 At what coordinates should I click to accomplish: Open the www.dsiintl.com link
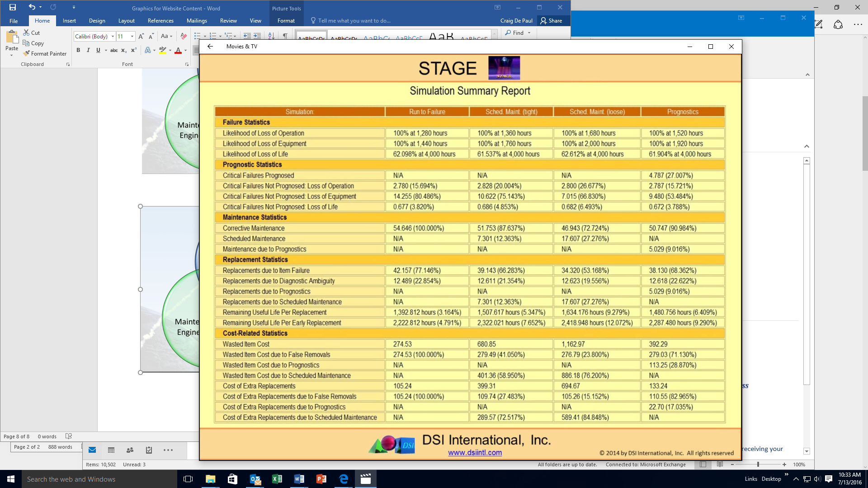click(475, 453)
